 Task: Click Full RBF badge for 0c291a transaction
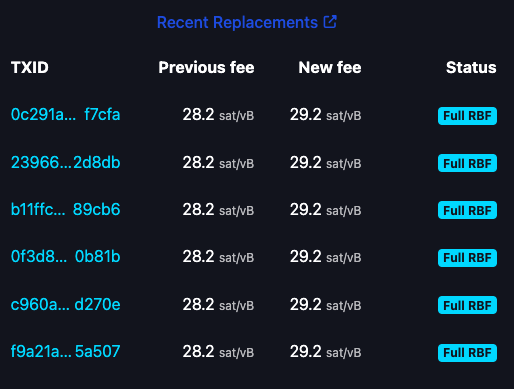pos(467,116)
